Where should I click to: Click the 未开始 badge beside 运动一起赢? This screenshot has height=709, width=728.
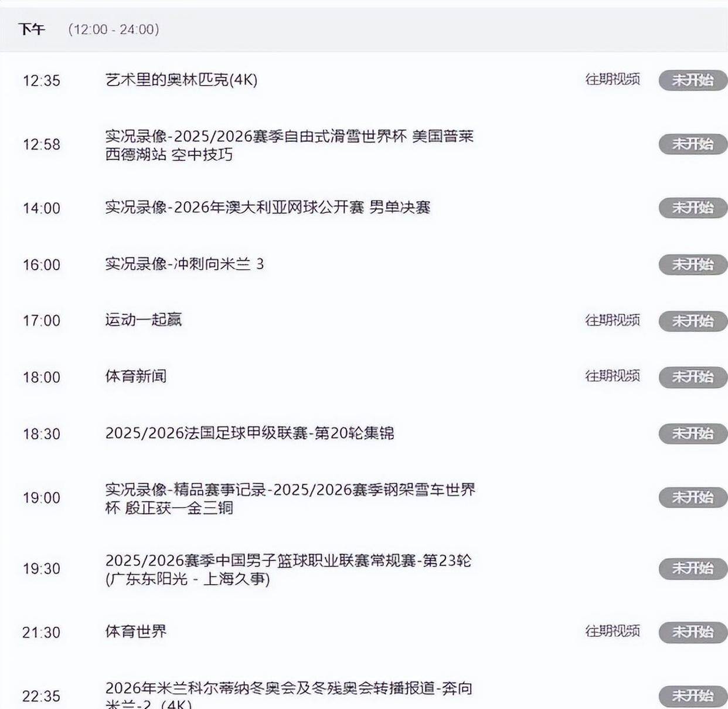(692, 321)
